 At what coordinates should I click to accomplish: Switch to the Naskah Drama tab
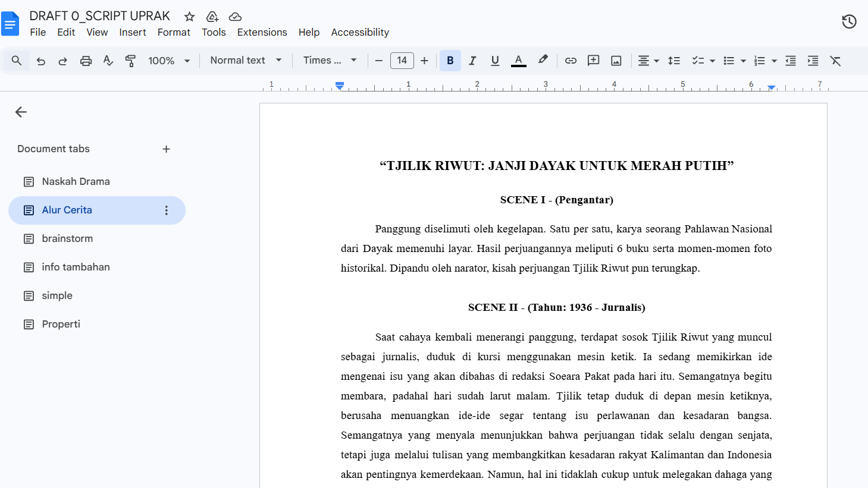(76, 181)
